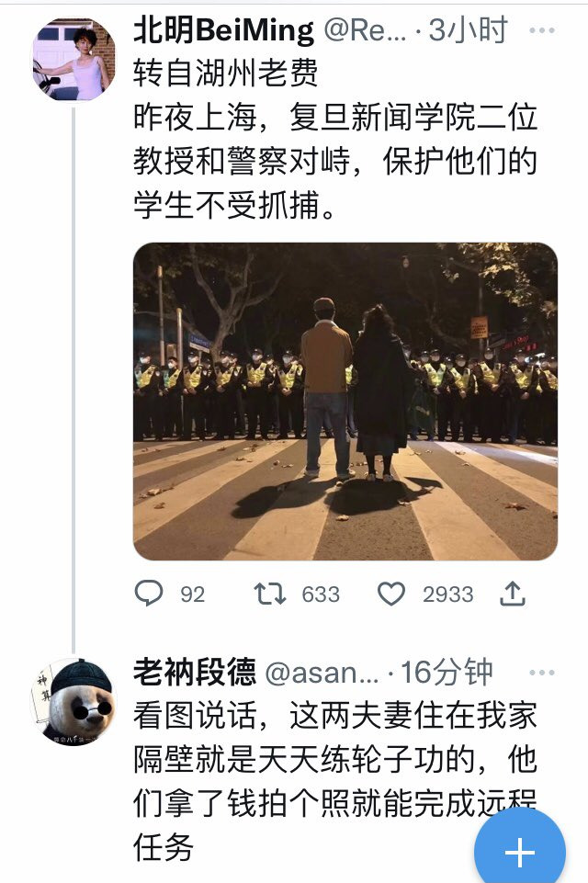This screenshot has height=883, width=588.
Task: Open 北明BeiMing display name link
Action: click(223, 29)
